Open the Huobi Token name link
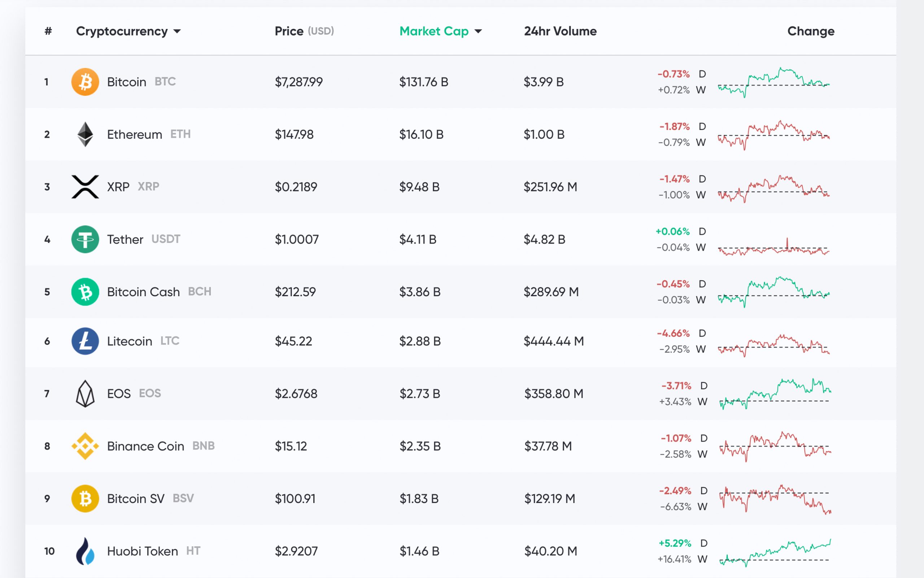The width and height of the screenshot is (924, 578). (x=143, y=551)
